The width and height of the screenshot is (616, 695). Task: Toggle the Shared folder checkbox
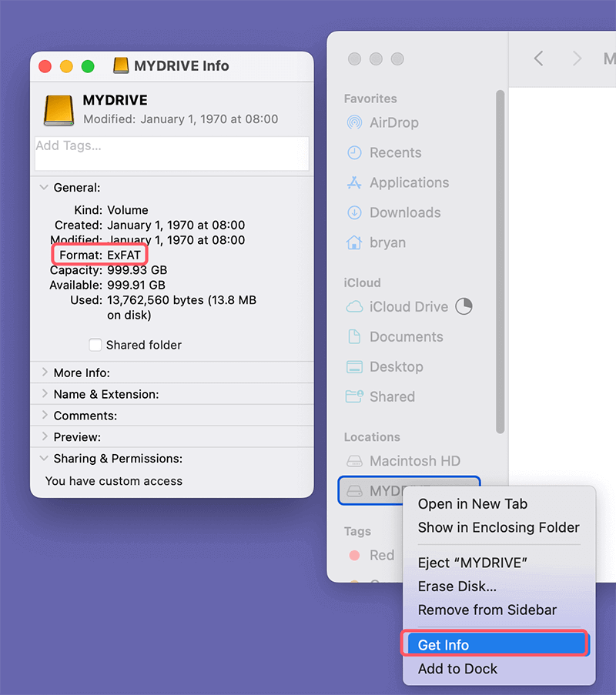pos(95,345)
